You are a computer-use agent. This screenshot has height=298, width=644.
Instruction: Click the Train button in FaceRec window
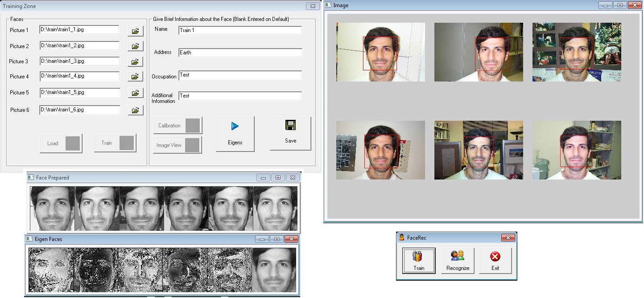[418, 261]
